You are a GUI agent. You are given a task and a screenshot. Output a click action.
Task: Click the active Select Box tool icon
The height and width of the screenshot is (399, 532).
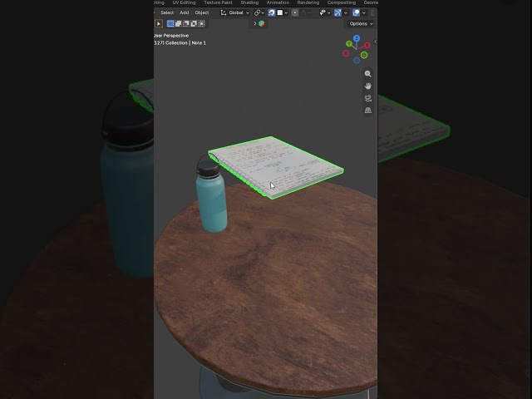click(159, 23)
